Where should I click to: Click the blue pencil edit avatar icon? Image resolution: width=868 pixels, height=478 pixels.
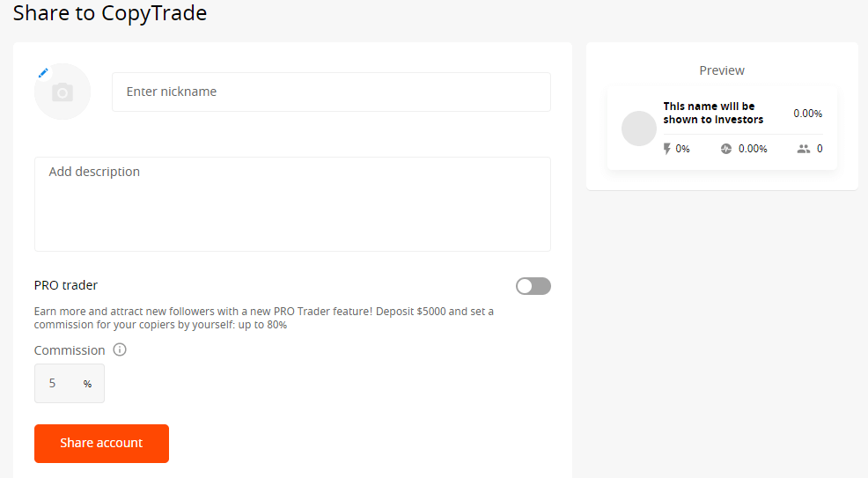[43, 73]
